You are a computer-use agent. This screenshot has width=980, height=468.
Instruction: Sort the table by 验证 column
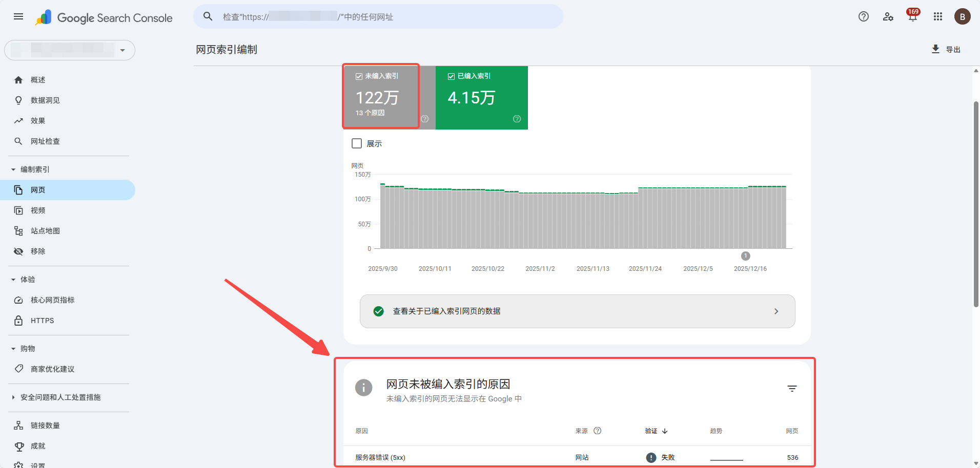click(x=656, y=431)
